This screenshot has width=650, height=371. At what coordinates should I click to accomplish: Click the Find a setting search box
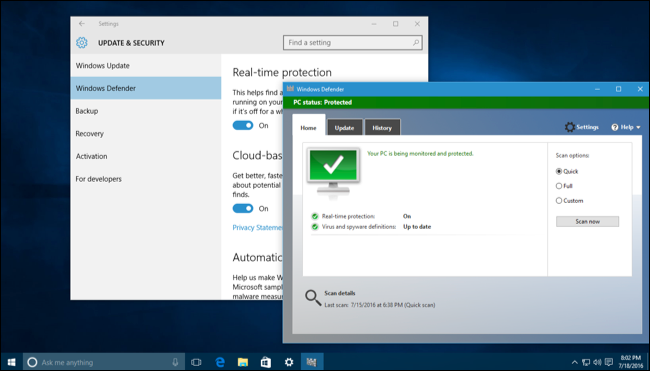point(352,42)
